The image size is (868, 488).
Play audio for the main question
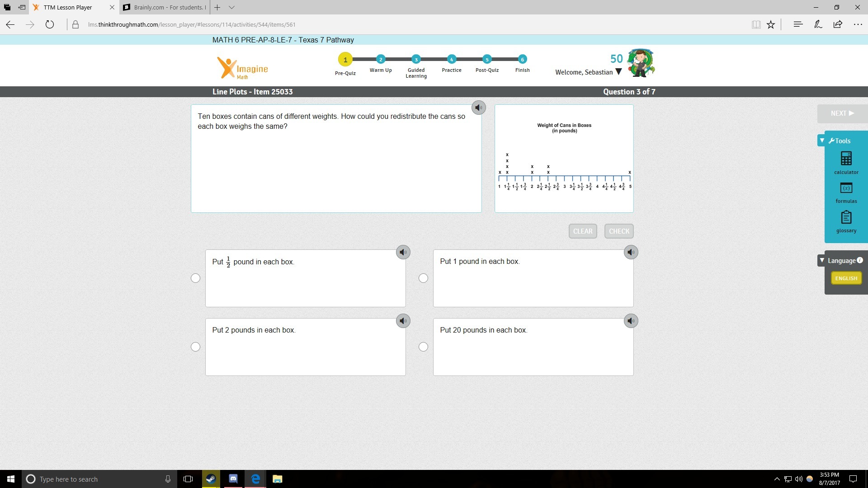(x=478, y=108)
